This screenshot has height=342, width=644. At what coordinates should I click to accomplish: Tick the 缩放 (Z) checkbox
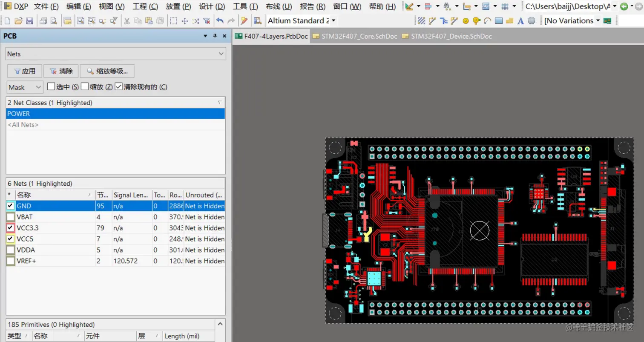(x=84, y=86)
